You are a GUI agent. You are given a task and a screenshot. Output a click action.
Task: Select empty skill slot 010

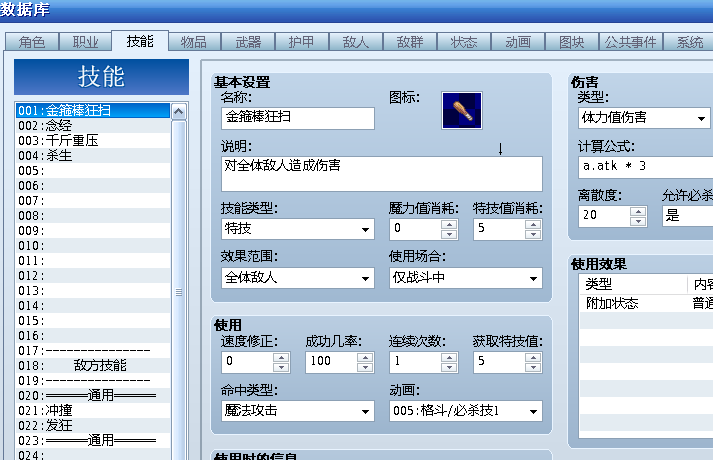pyautogui.click(x=93, y=245)
